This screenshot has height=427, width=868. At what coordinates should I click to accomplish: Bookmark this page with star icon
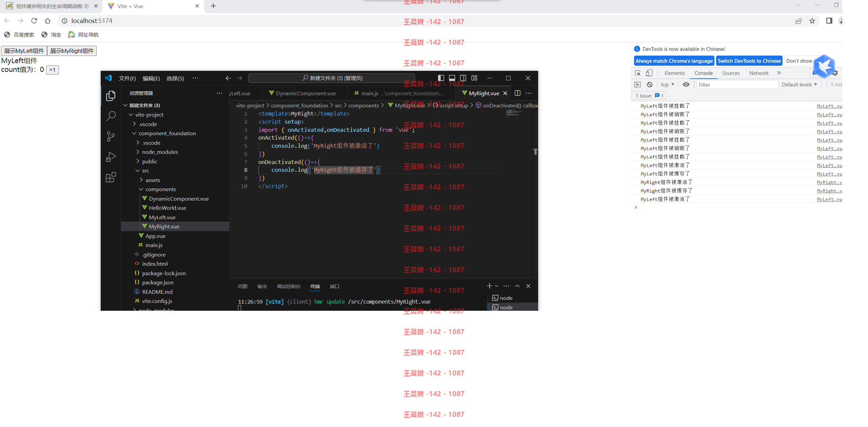point(812,21)
